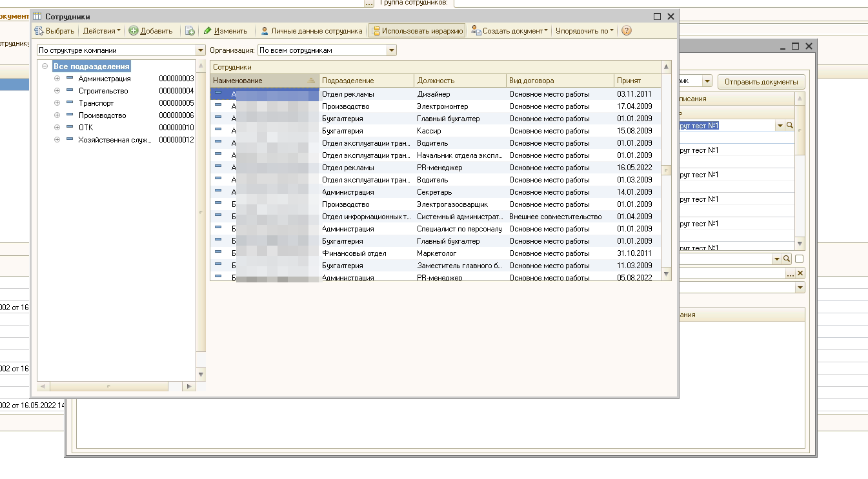The height and width of the screenshot is (479, 868).
Task: Click Добавить button
Action: pos(150,30)
